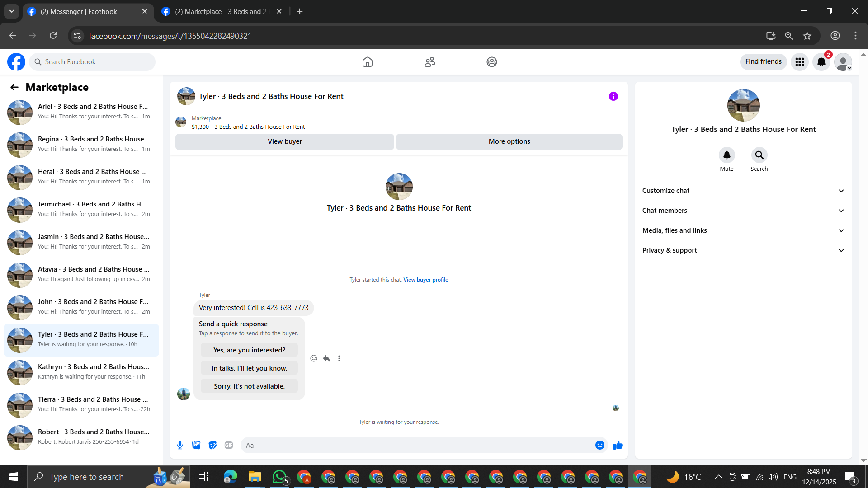
Task: Click the View buyer button
Action: coord(284,141)
